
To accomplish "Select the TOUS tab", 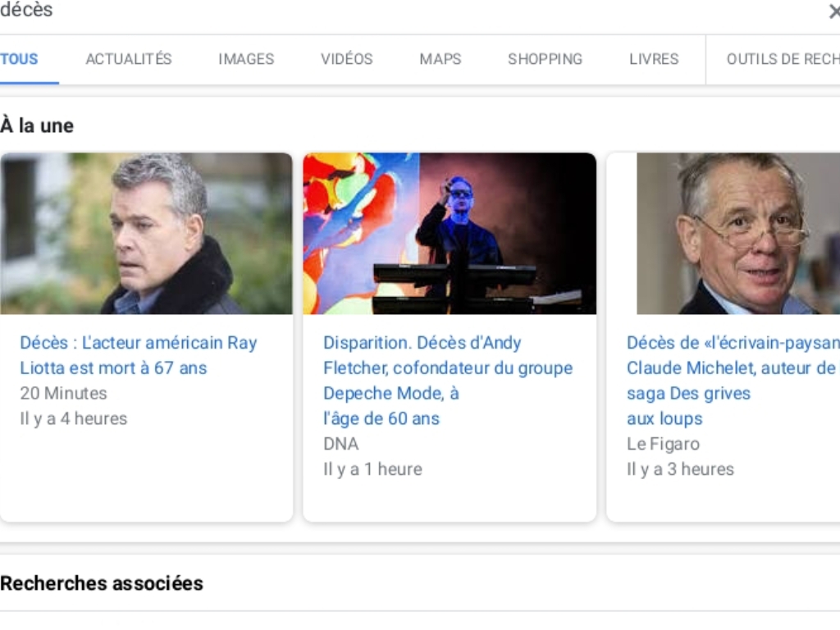I will (20, 59).
